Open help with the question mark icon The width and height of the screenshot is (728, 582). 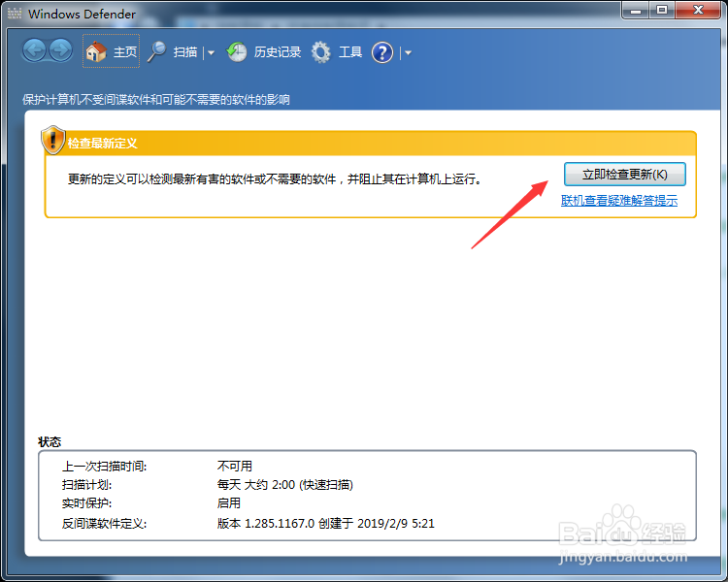pos(382,52)
